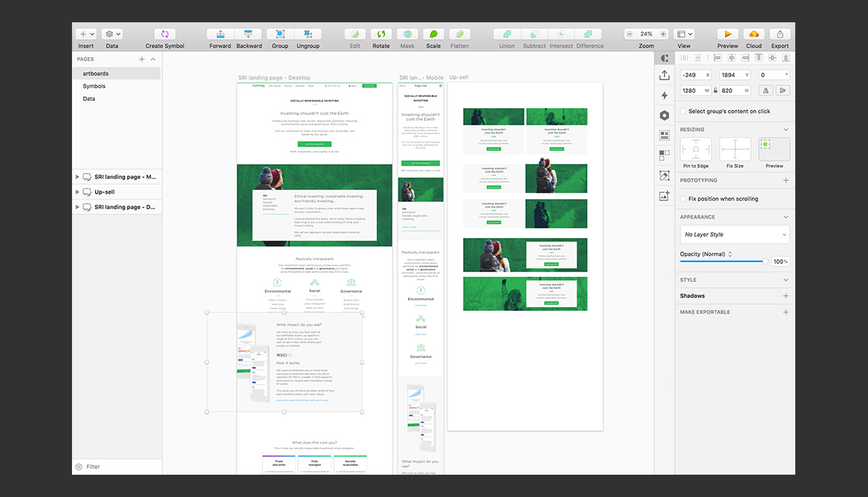This screenshot has height=497, width=868.
Task: Open Preview with the play icon
Action: pos(727,34)
